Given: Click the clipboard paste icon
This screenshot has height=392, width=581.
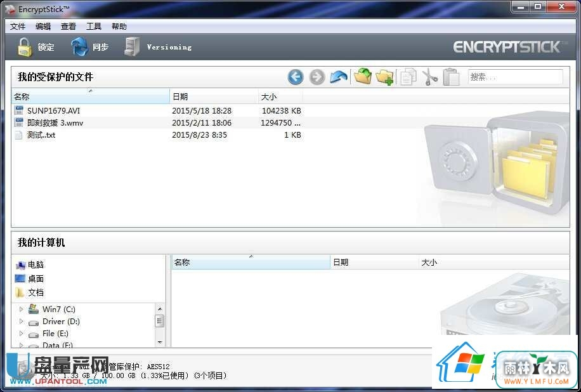Looking at the screenshot, I should point(451,77).
